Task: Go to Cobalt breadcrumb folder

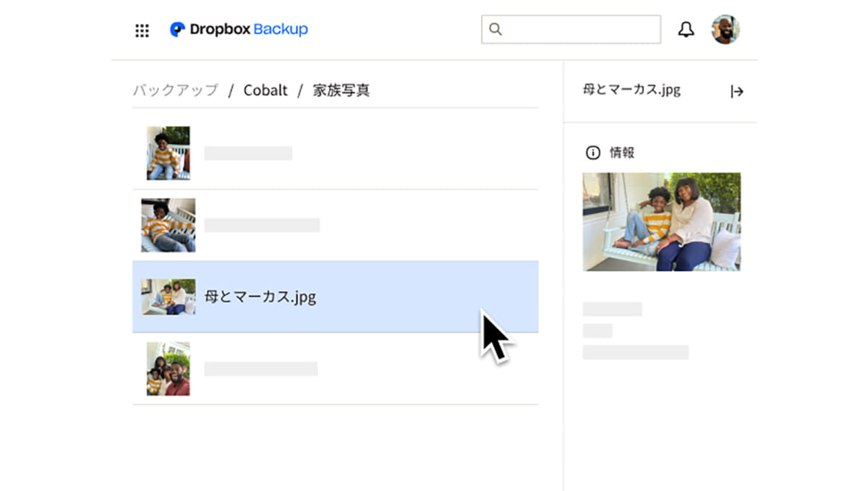Action: (265, 90)
